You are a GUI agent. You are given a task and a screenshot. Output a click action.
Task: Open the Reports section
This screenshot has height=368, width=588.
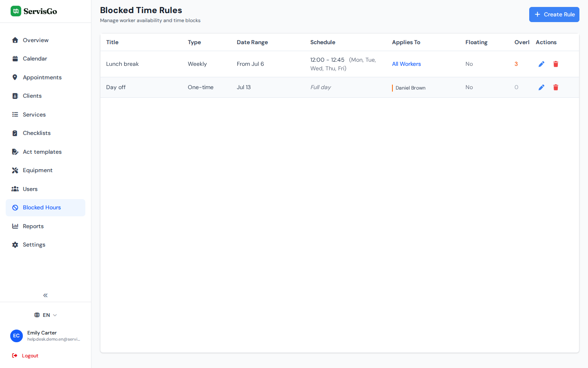(x=45, y=226)
